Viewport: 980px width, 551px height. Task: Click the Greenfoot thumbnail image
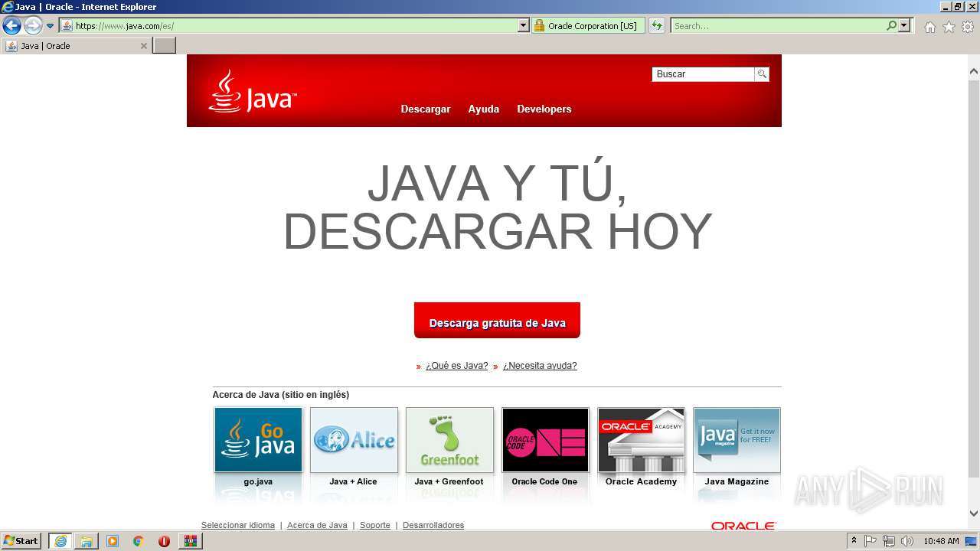[x=449, y=439]
